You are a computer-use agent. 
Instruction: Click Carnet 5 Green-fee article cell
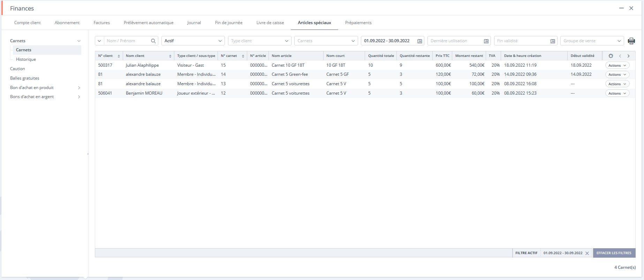pos(290,74)
